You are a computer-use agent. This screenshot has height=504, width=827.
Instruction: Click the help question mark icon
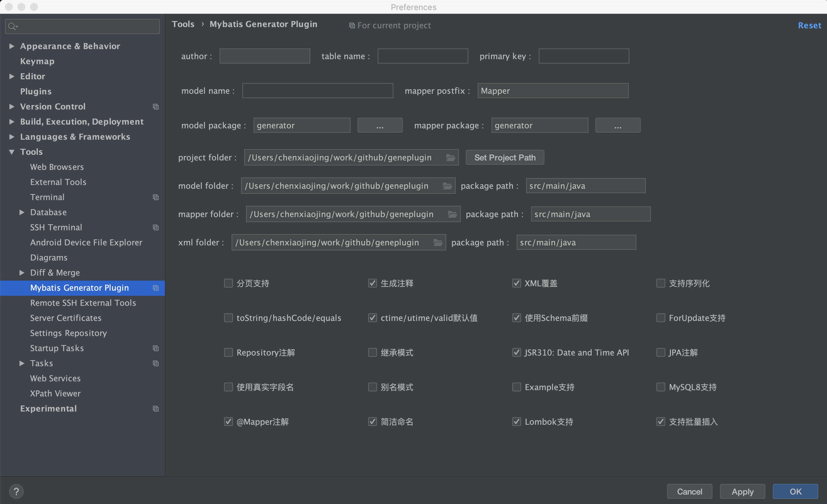[16, 492]
